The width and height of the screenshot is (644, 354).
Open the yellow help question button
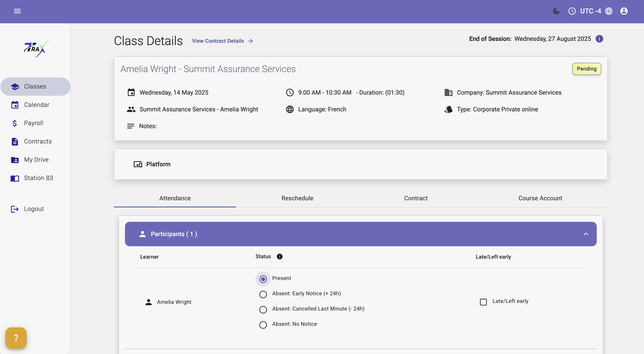click(16, 338)
